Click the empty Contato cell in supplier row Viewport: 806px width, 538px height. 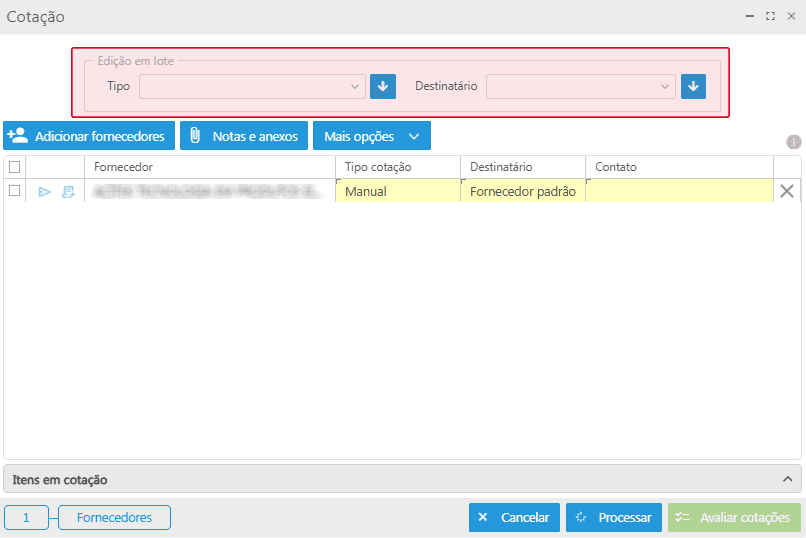tap(678, 191)
